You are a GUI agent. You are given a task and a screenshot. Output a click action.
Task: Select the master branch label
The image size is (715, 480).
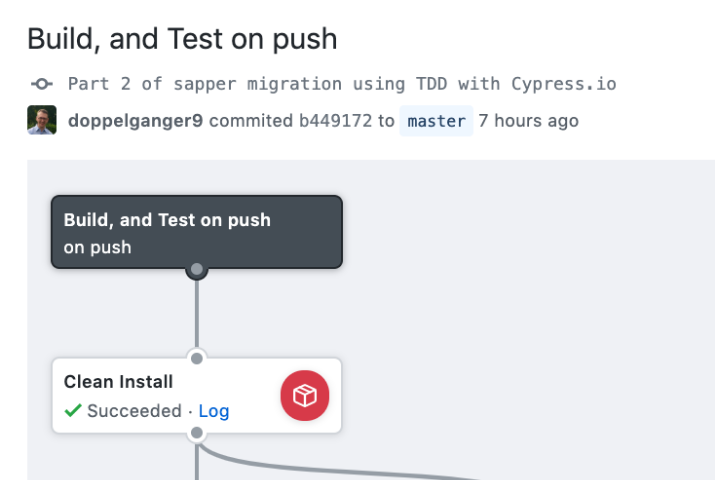436,121
